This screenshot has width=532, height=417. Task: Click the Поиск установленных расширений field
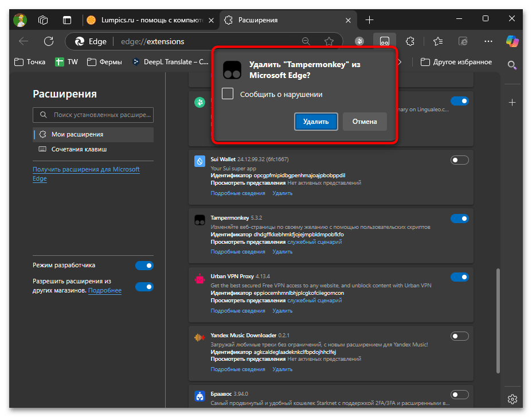(93, 115)
